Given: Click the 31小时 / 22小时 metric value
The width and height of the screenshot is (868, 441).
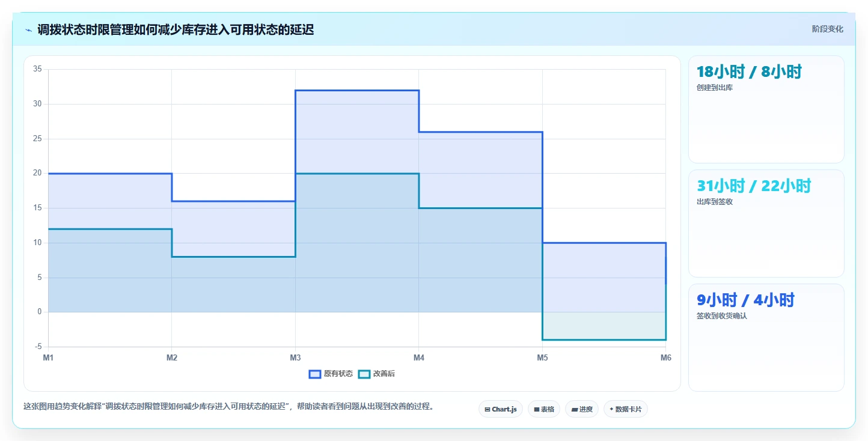Looking at the screenshot, I should pos(754,186).
